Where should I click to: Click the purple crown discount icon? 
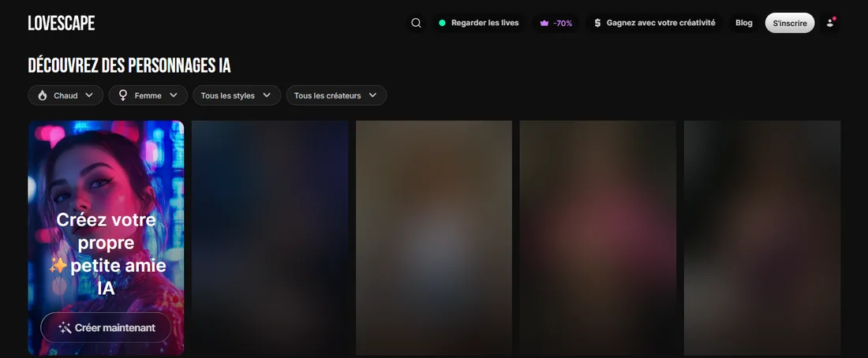point(544,23)
